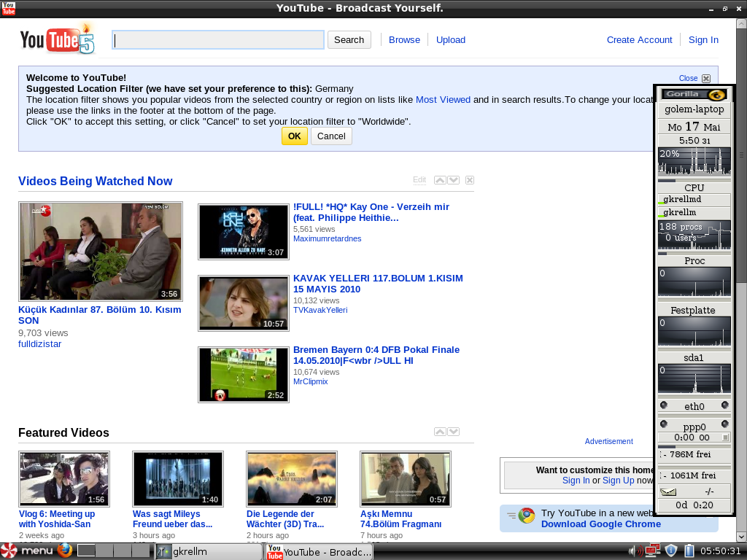This screenshot has width=747, height=560.
Task: Collapse Videos Being Watched Now with the up arrow
Action: pyautogui.click(x=440, y=179)
